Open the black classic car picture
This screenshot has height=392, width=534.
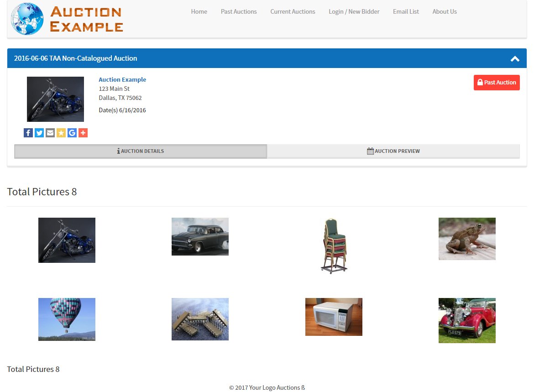pyautogui.click(x=200, y=236)
